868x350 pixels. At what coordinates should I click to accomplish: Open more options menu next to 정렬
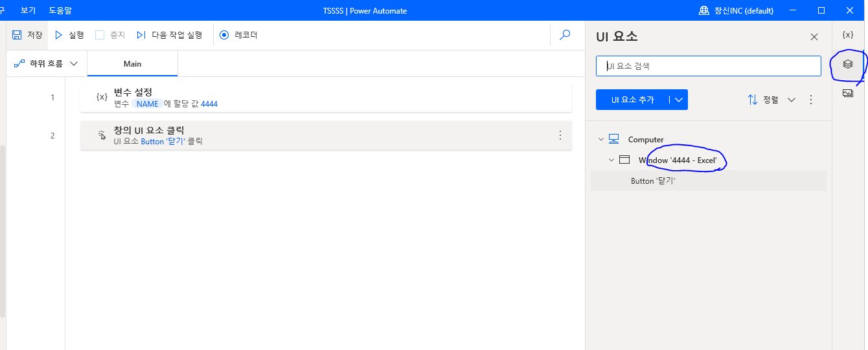pos(811,100)
